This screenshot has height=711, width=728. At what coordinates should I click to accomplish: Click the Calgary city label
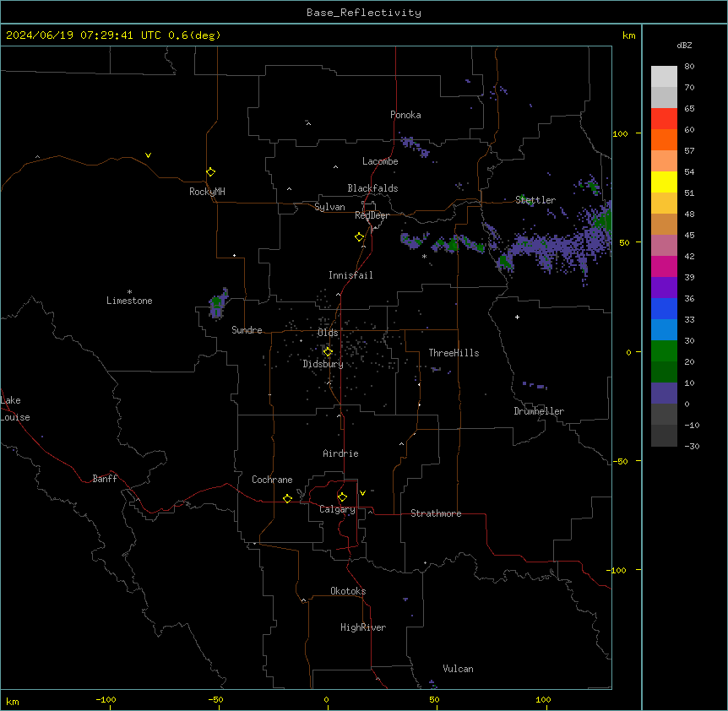(x=337, y=509)
